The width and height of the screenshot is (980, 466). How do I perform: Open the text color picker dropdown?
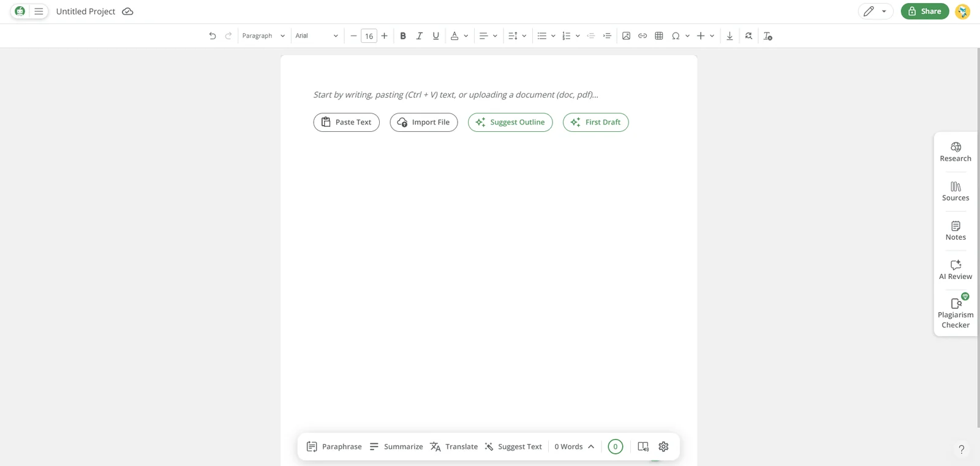(x=466, y=36)
